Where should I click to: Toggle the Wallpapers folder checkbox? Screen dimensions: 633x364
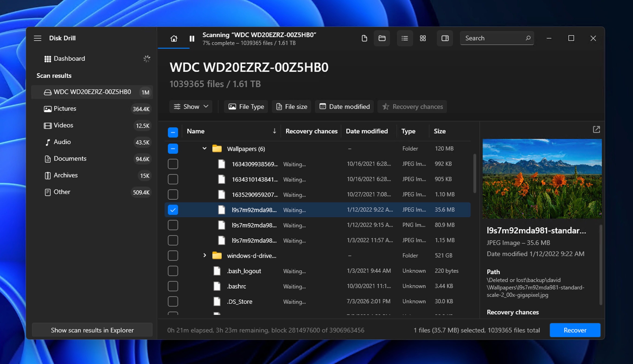pyautogui.click(x=173, y=149)
